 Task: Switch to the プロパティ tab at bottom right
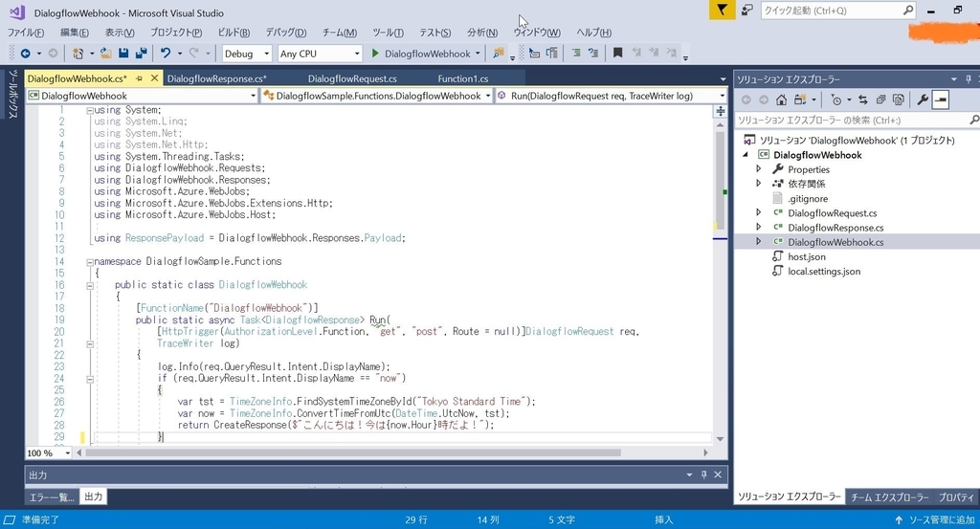click(x=956, y=497)
